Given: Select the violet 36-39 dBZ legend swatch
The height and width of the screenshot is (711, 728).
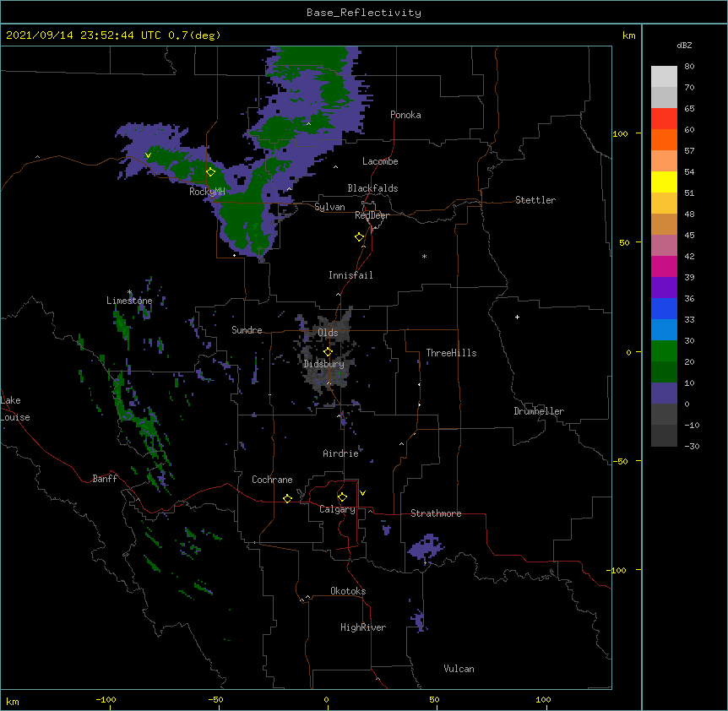Looking at the screenshot, I should [664, 288].
